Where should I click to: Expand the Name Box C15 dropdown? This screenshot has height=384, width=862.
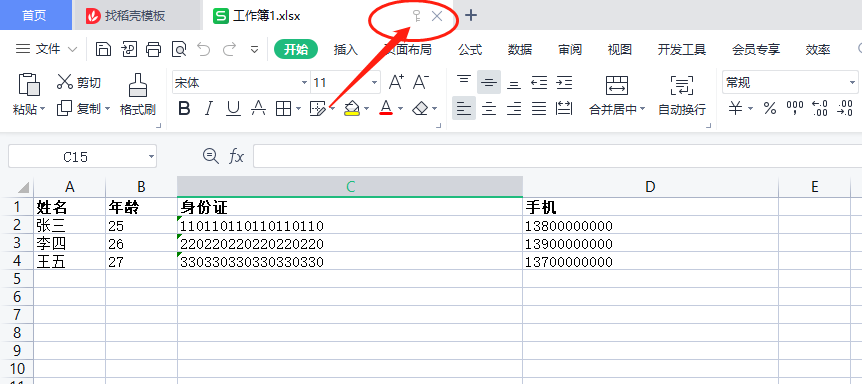[152, 157]
